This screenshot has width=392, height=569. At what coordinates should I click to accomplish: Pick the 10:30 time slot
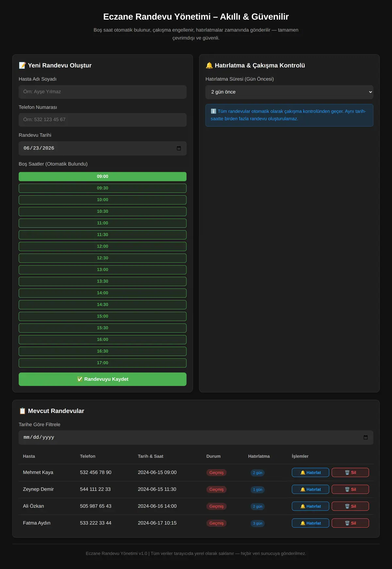pos(103,212)
